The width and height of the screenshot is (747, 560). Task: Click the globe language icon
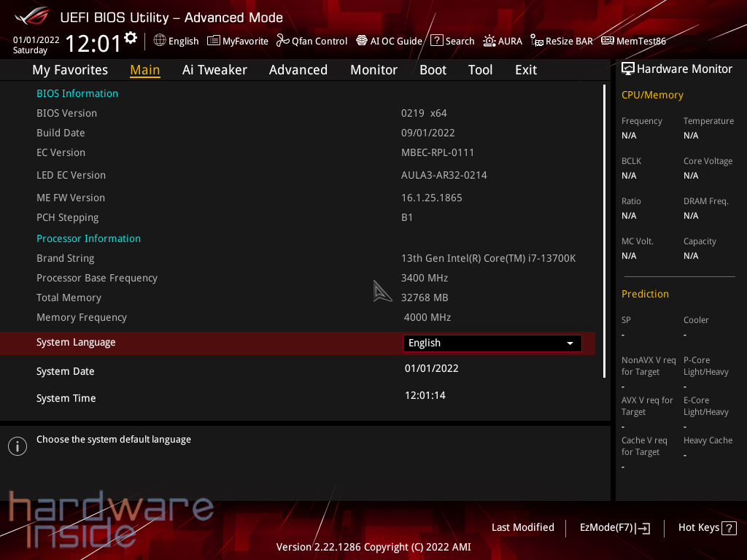(x=160, y=41)
